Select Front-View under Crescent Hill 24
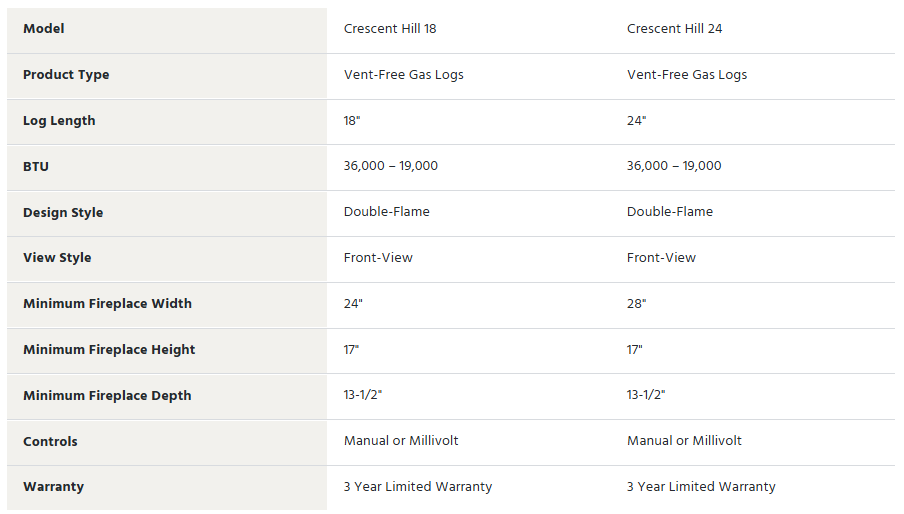Image resolution: width=904 pixels, height=514 pixels. pos(661,258)
